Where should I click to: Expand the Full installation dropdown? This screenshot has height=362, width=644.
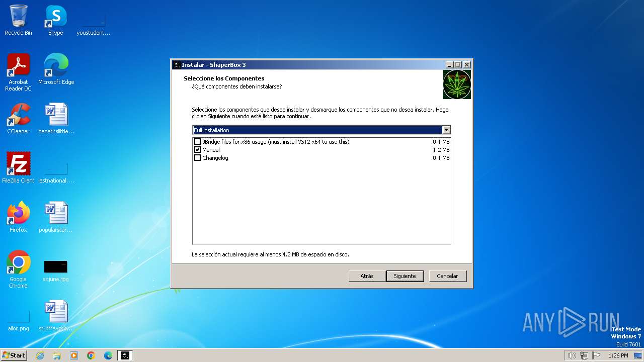446,130
